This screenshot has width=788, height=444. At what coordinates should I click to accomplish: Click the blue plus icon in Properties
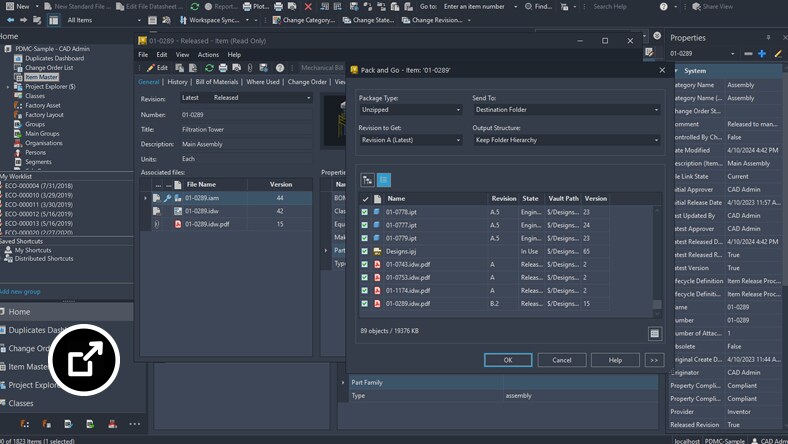point(762,54)
